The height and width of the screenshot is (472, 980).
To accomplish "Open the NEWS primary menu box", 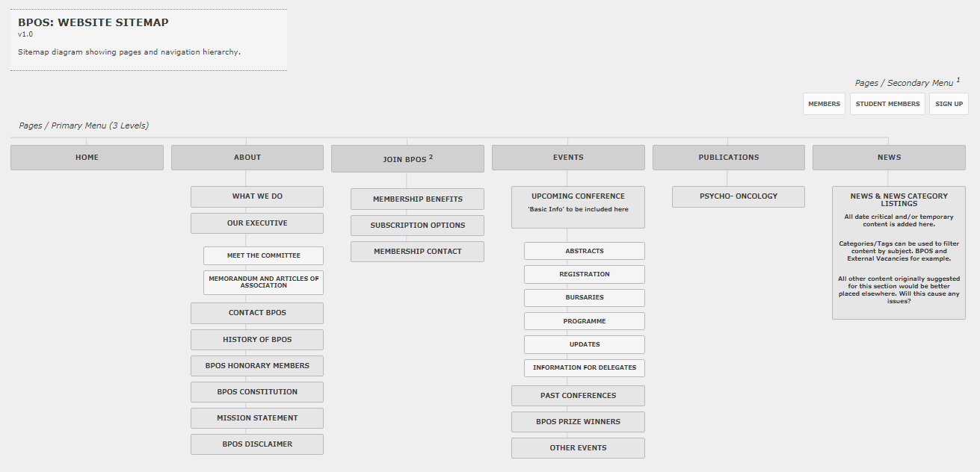I will click(889, 158).
